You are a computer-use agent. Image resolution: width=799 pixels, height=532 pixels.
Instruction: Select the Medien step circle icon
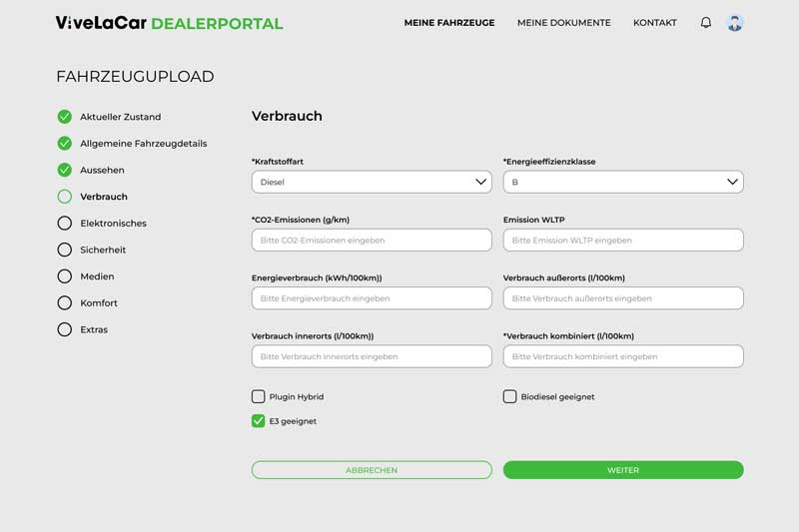[65, 275]
